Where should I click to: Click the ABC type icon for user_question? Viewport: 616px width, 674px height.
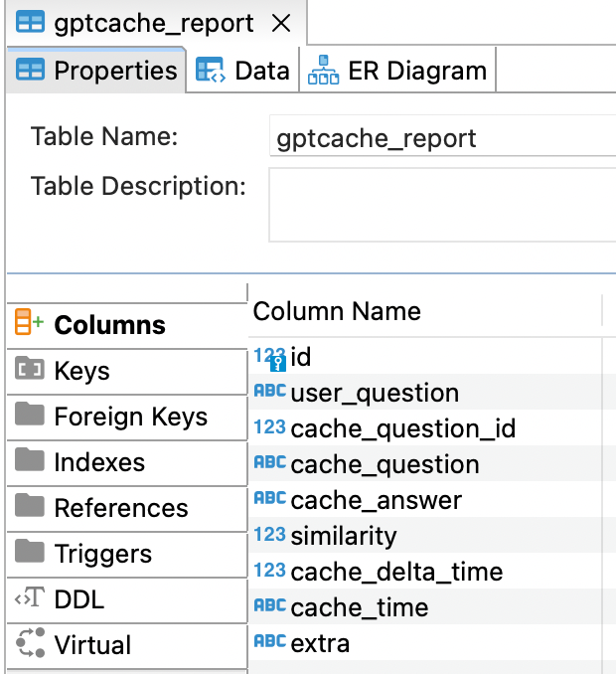coord(270,391)
